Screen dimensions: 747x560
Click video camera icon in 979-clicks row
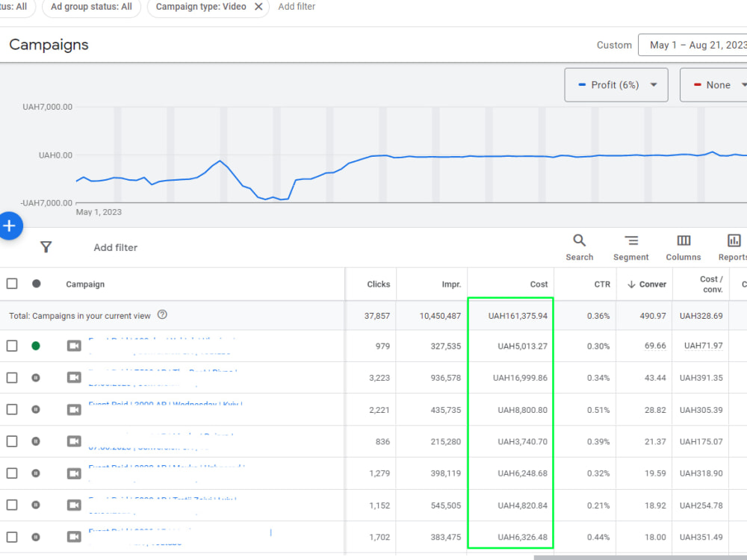tap(74, 346)
